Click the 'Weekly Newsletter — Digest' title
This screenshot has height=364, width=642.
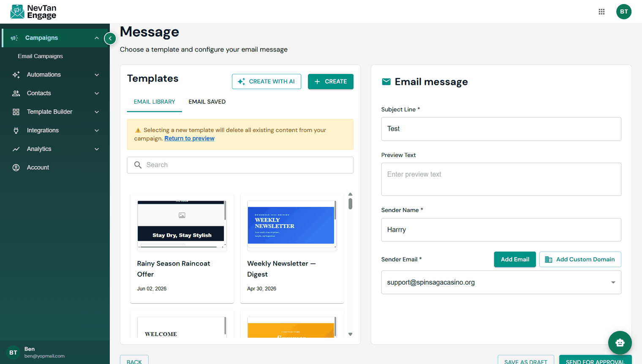pyautogui.click(x=281, y=269)
